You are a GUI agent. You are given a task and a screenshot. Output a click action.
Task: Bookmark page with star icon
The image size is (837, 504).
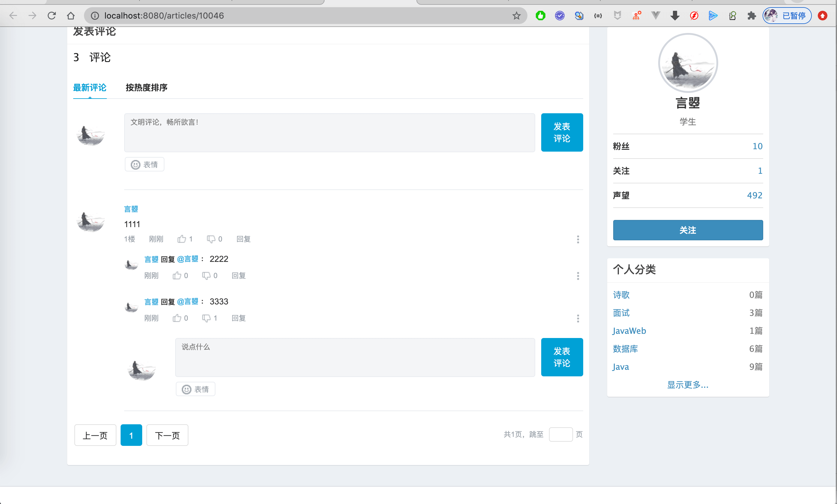coord(516,16)
